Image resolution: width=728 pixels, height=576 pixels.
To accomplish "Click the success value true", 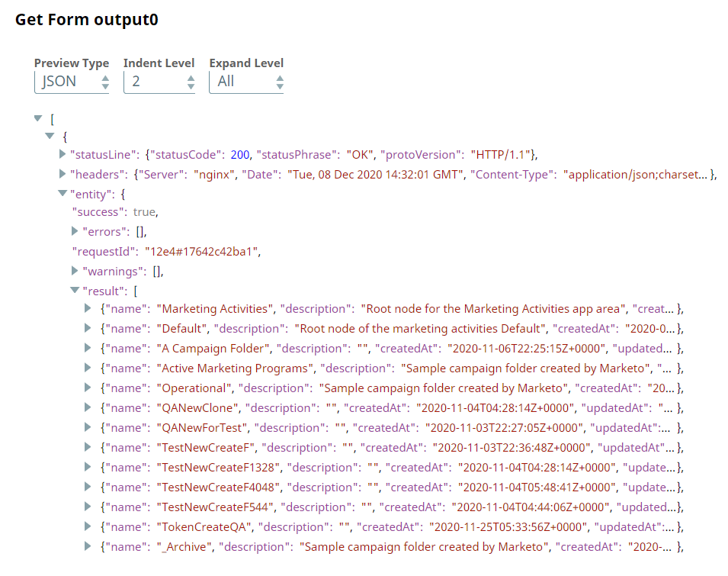I will [x=144, y=212].
